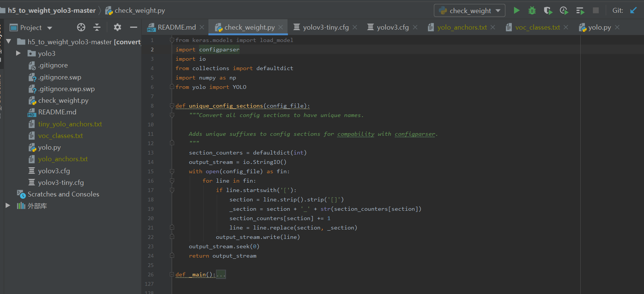Open check_weight.py from the project tree

pyautogui.click(x=63, y=100)
